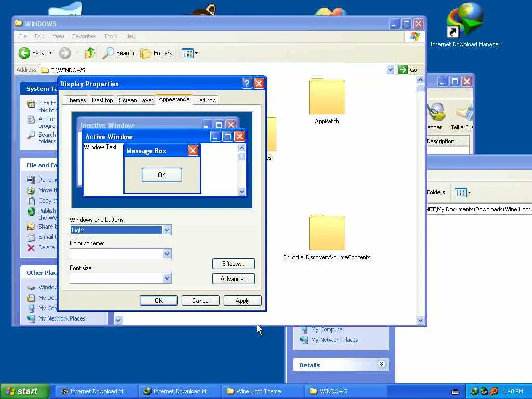
Task: Toggle the Folders pane in WINDOWS window
Action: [156, 53]
